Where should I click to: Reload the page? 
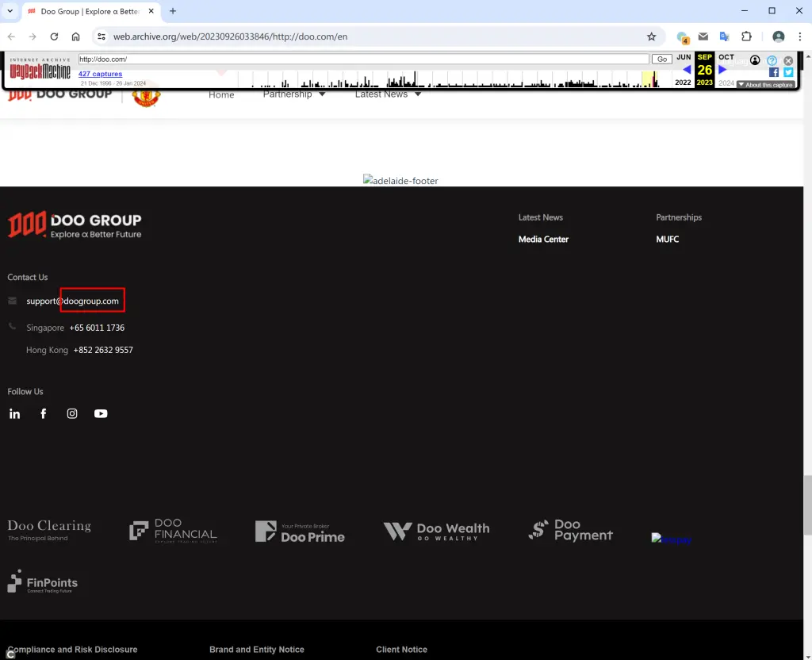point(54,36)
